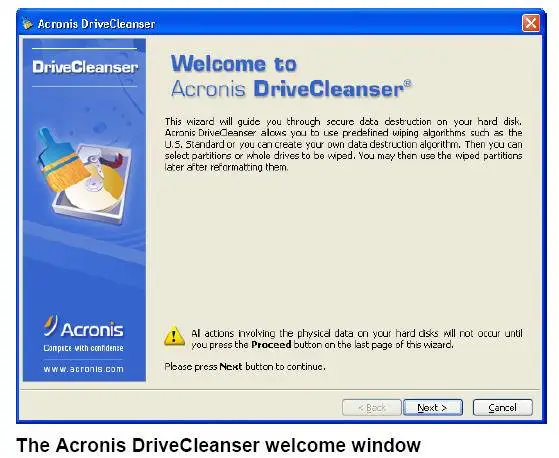Screen dimensions: 559x458
Task: Click the DriveCleanser sidebar heading
Action: (85, 67)
